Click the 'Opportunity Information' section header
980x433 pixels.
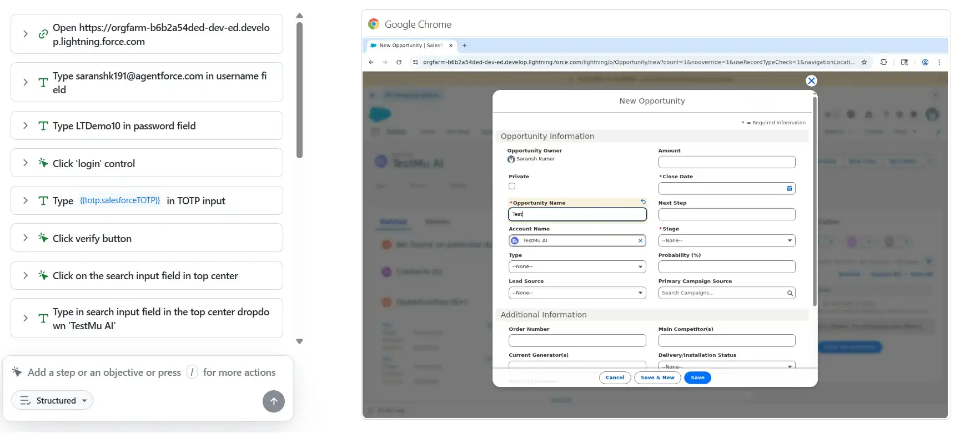coord(651,136)
